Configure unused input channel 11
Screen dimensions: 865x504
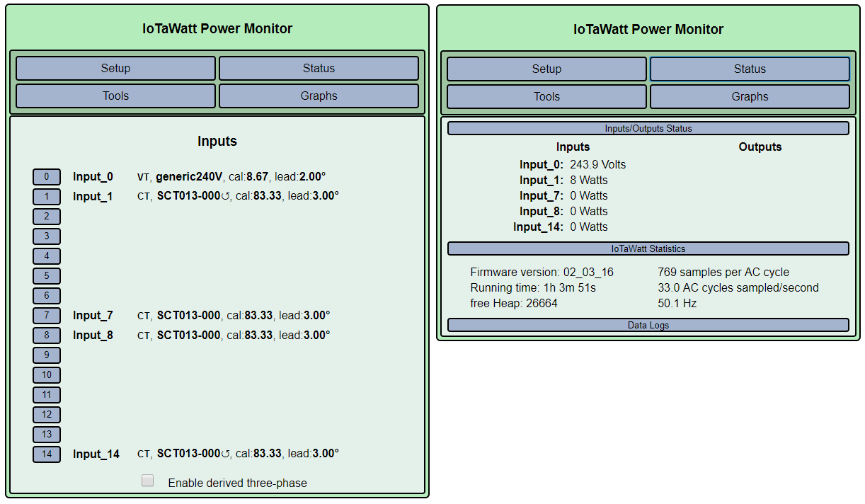(x=47, y=395)
